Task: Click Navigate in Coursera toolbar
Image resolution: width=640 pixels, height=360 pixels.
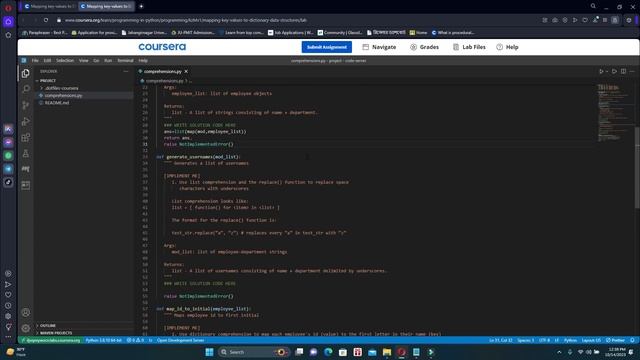Action: pyautogui.click(x=379, y=47)
